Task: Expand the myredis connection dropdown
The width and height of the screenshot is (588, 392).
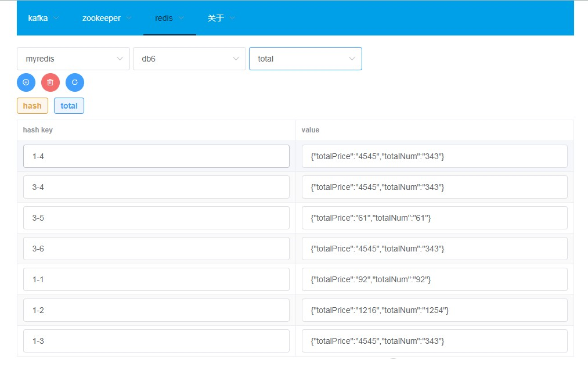Action: pyautogui.click(x=73, y=59)
